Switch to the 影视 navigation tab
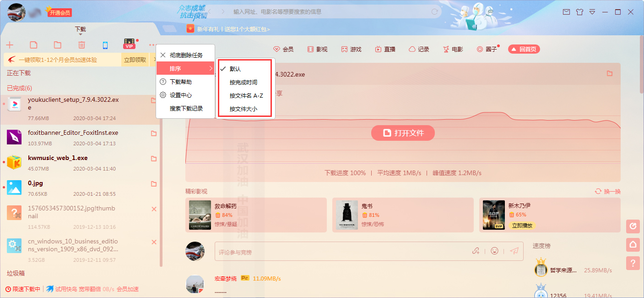The width and height of the screenshot is (644, 298). (x=317, y=49)
